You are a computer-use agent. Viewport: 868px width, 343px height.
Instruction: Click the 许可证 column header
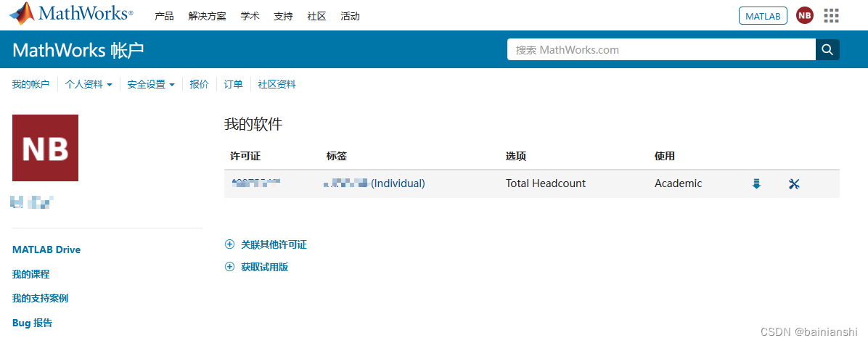(245, 157)
